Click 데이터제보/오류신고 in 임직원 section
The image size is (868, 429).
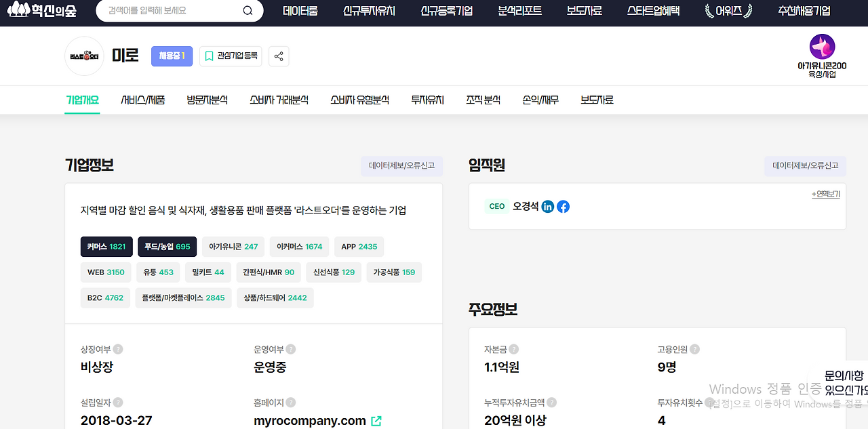806,165
